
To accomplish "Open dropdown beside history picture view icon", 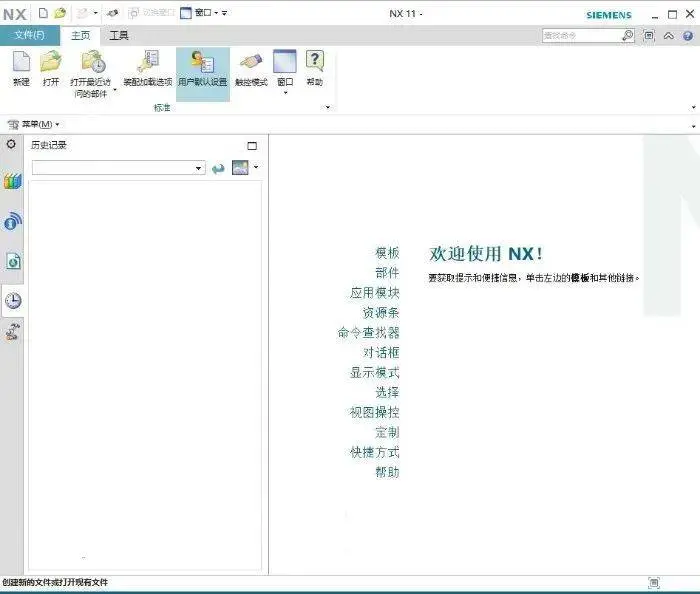I will tap(256, 167).
